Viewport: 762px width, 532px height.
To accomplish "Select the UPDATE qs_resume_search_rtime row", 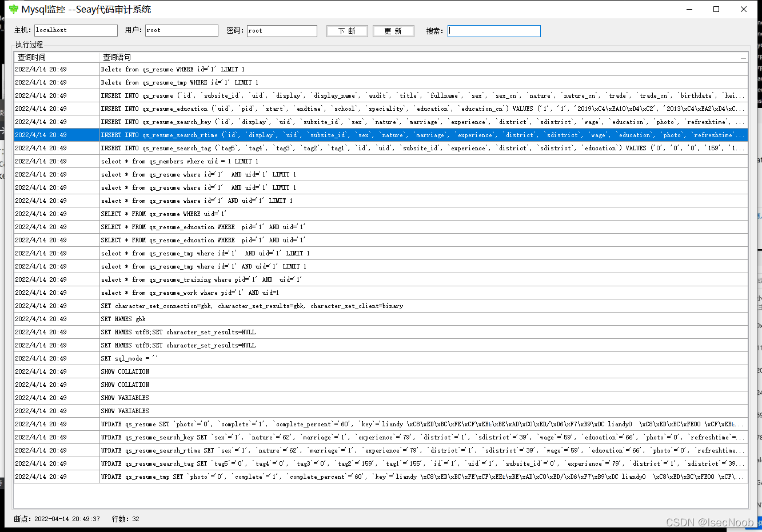I will tap(381, 450).
